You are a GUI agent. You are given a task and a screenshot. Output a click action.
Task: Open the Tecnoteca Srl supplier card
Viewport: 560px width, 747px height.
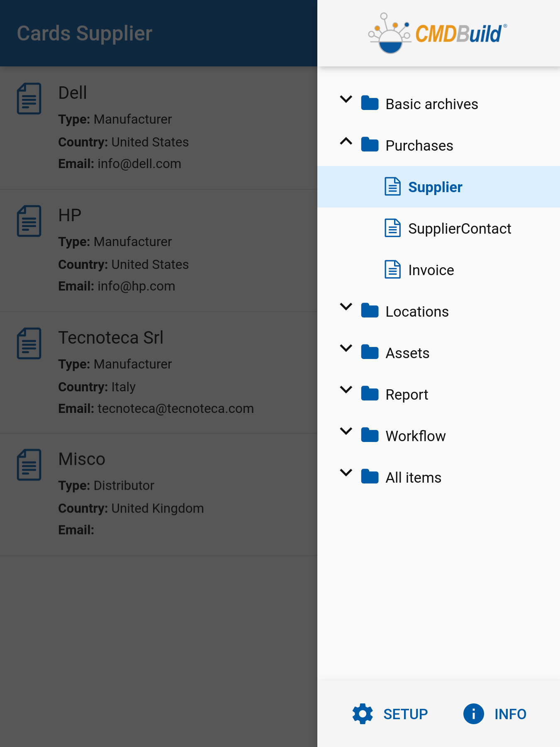(158, 372)
